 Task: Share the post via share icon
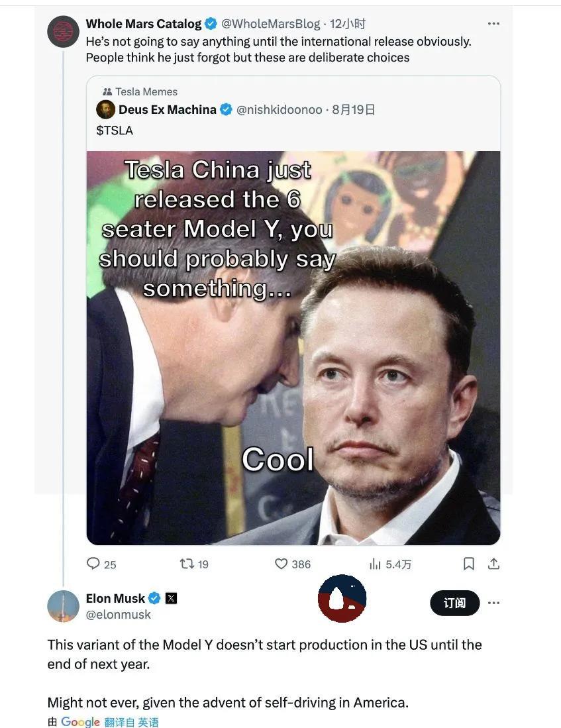(493, 564)
